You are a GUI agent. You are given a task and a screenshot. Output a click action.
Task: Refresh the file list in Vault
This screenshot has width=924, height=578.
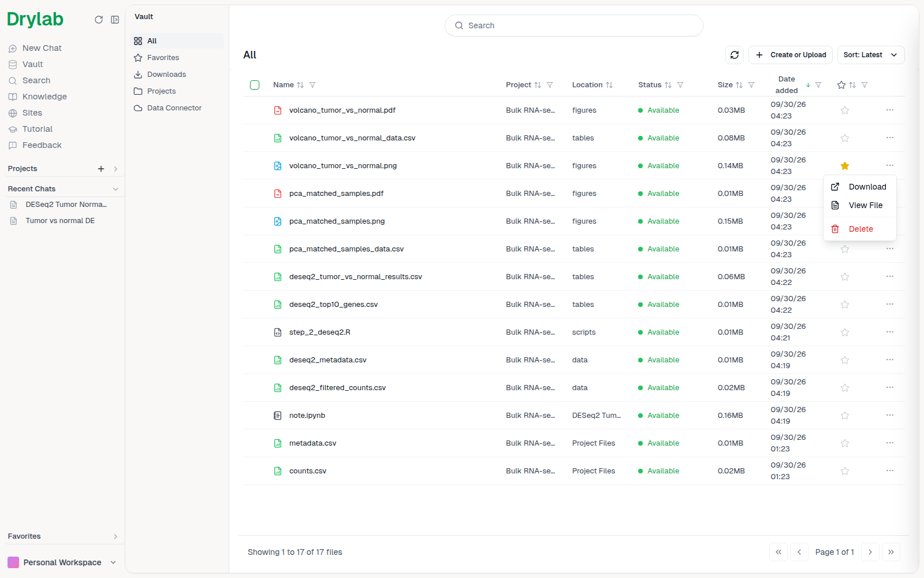pos(735,55)
